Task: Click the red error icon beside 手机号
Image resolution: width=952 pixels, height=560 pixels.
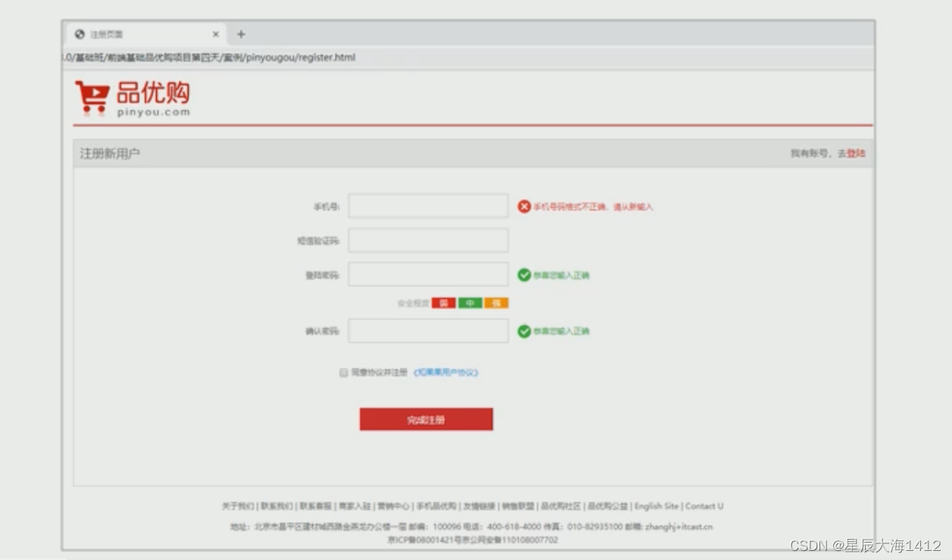Action: tap(524, 207)
